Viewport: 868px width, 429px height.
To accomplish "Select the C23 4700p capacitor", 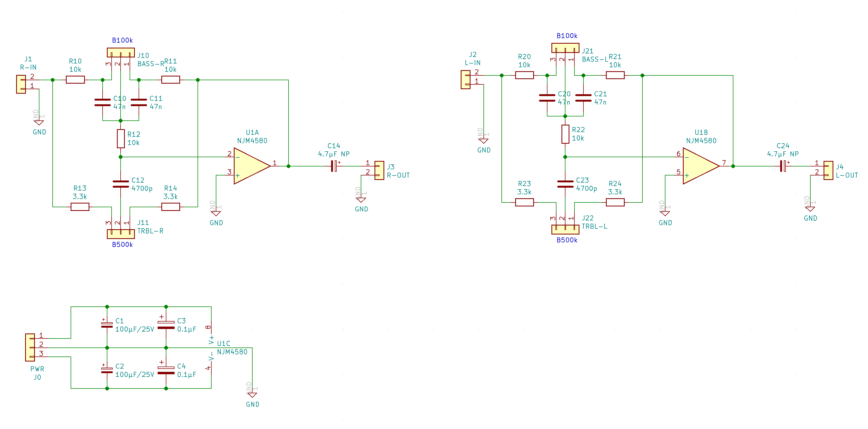I will [x=565, y=184].
